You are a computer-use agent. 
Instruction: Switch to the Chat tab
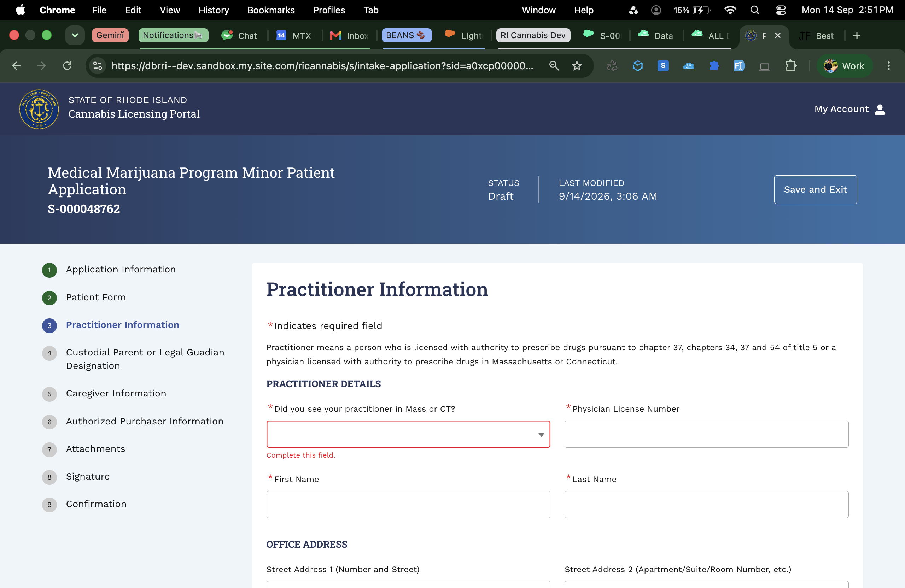pyautogui.click(x=240, y=35)
